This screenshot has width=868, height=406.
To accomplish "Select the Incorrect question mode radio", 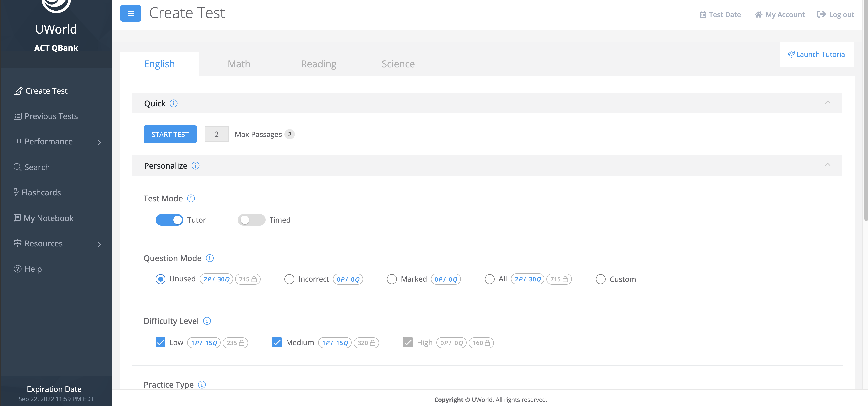I will point(289,279).
